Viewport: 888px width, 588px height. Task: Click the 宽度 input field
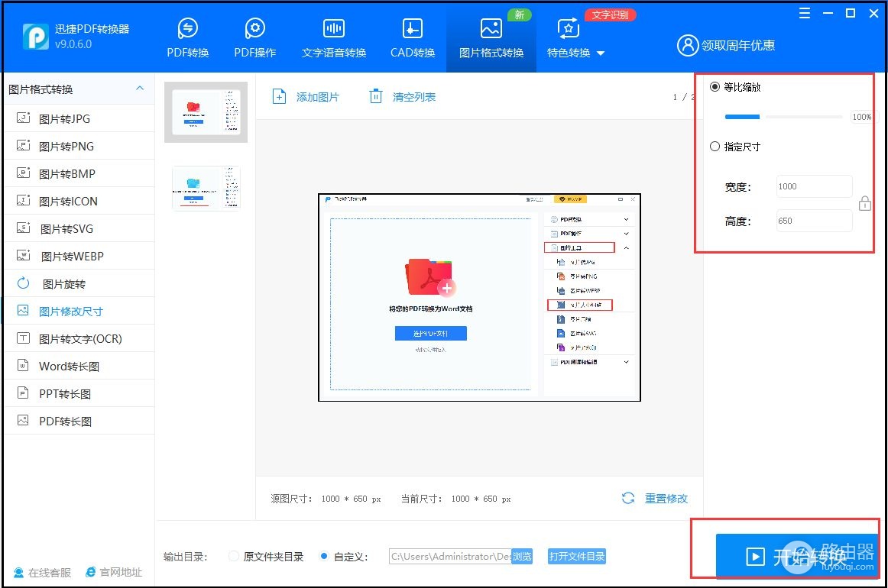click(815, 186)
